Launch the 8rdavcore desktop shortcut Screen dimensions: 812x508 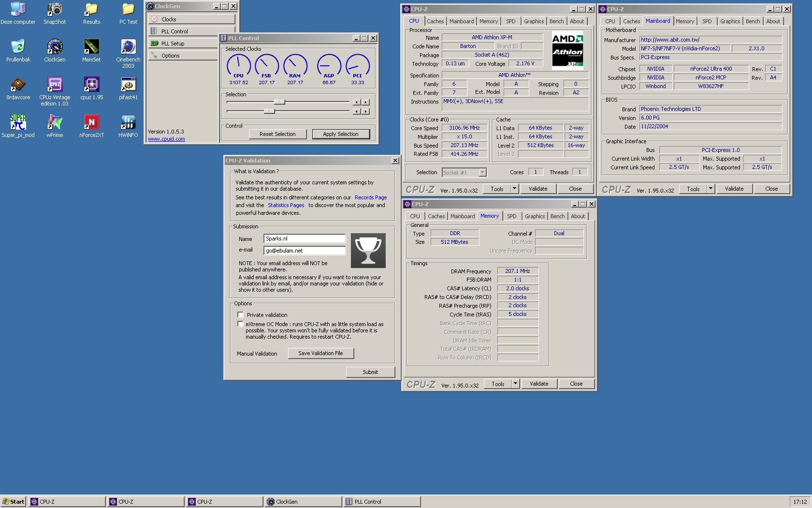[x=18, y=89]
